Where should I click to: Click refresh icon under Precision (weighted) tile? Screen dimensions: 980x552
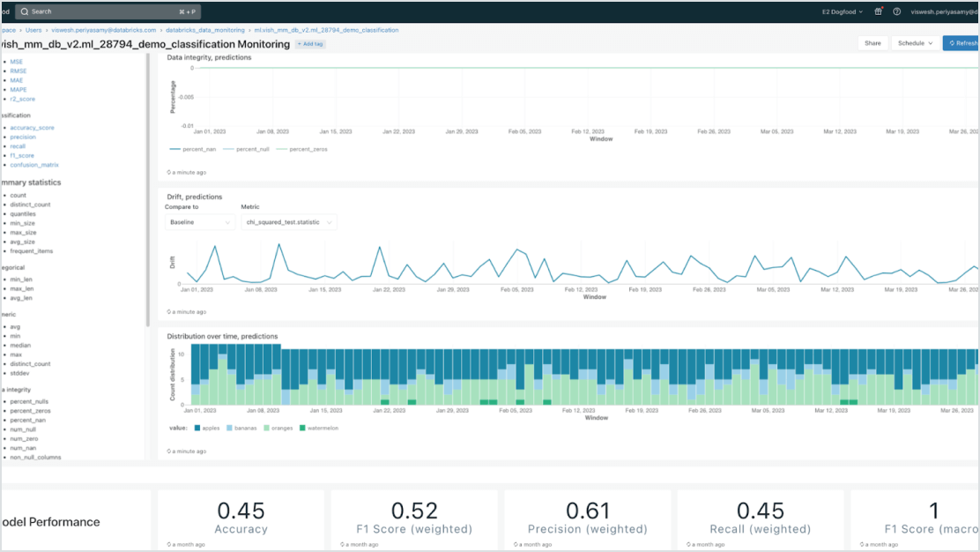click(516, 545)
